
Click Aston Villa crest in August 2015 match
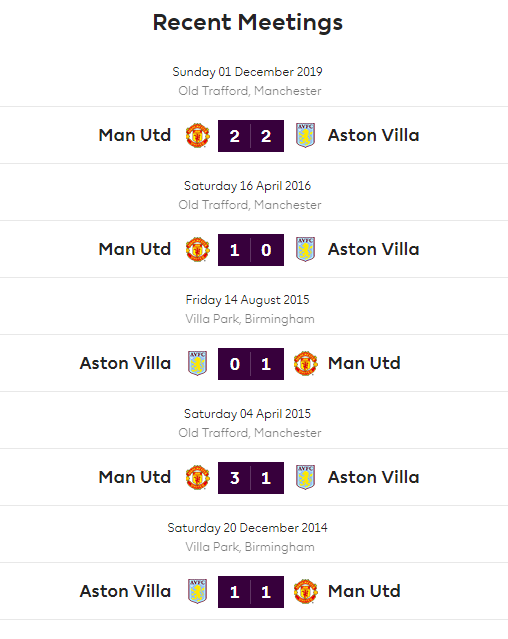coord(198,364)
